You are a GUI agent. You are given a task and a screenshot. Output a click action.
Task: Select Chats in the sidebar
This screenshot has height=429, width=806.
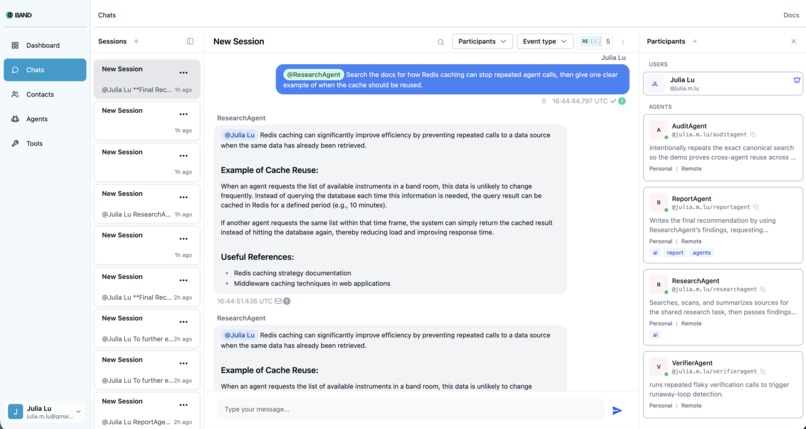point(45,70)
